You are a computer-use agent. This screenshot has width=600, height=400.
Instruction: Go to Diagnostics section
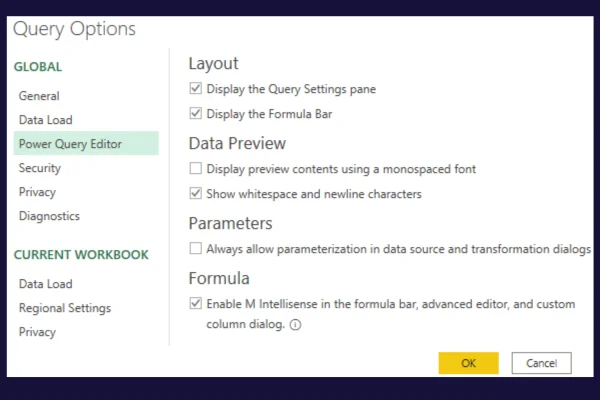[x=49, y=216]
